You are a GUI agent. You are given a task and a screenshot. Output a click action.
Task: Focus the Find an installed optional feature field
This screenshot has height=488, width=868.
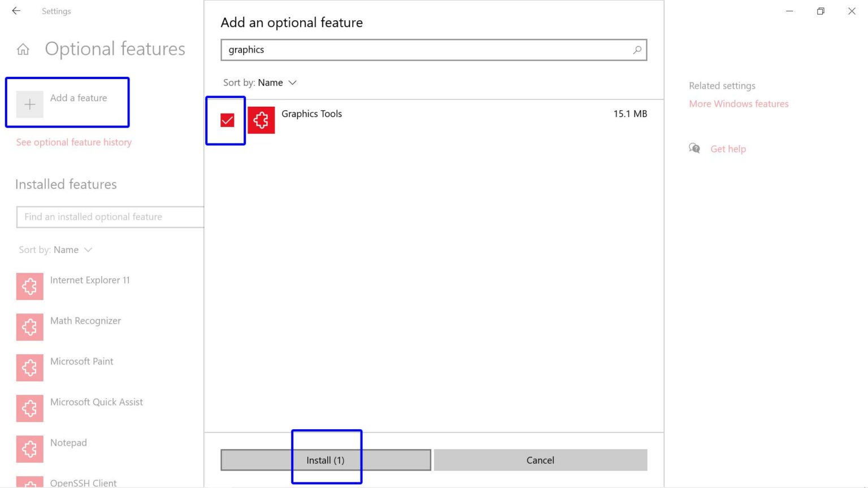(110, 217)
